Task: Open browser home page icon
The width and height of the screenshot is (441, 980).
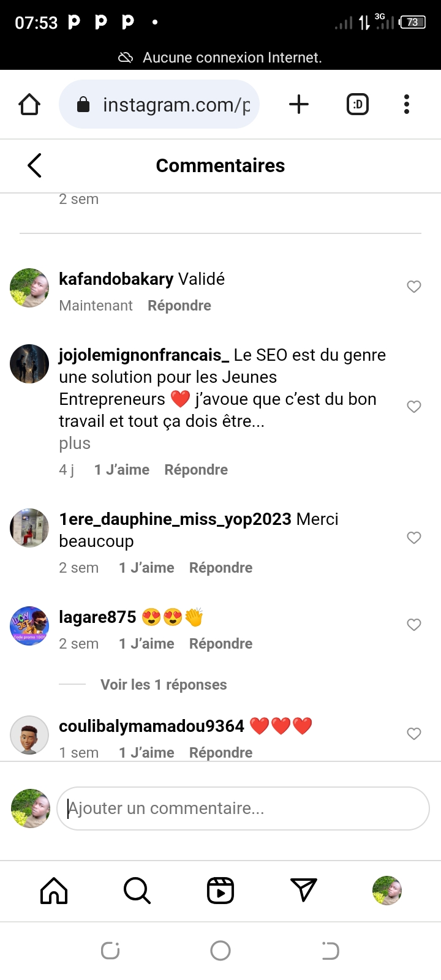Action: 29,104
